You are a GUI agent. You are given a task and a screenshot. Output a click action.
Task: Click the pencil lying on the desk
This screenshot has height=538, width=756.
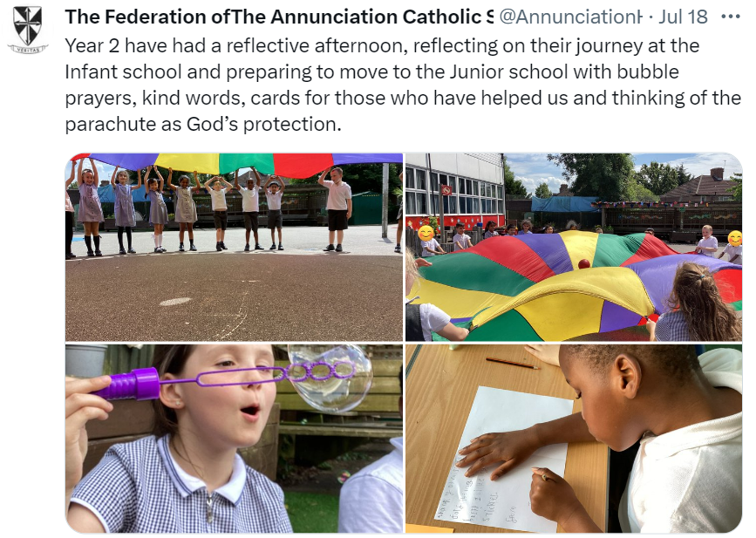[513, 363]
